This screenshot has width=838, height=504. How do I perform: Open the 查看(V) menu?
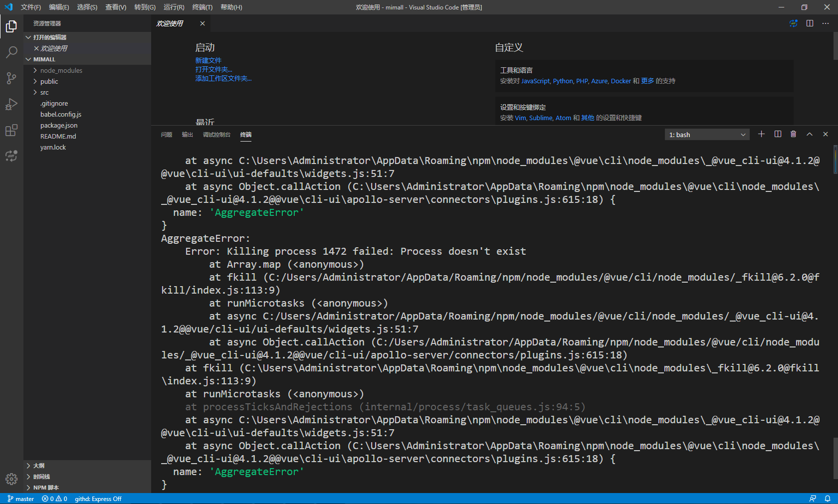click(x=116, y=7)
